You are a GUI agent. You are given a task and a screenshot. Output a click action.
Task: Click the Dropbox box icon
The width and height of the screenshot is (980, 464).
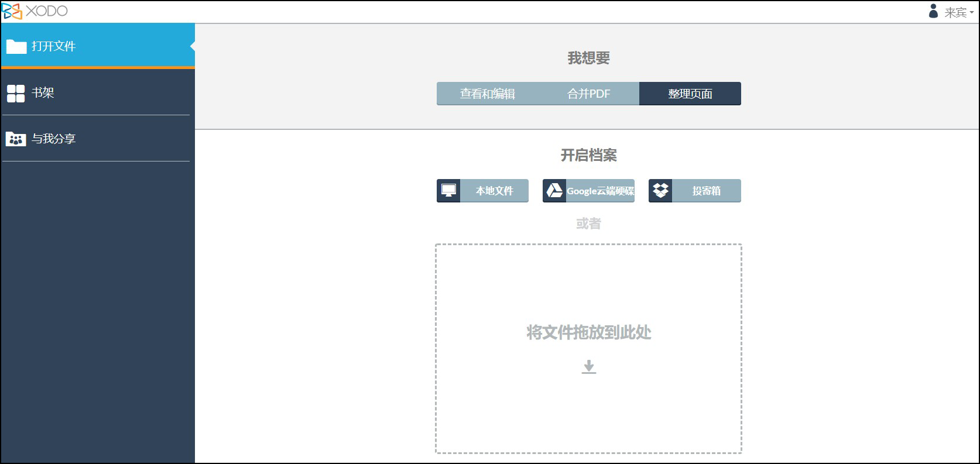click(660, 191)
